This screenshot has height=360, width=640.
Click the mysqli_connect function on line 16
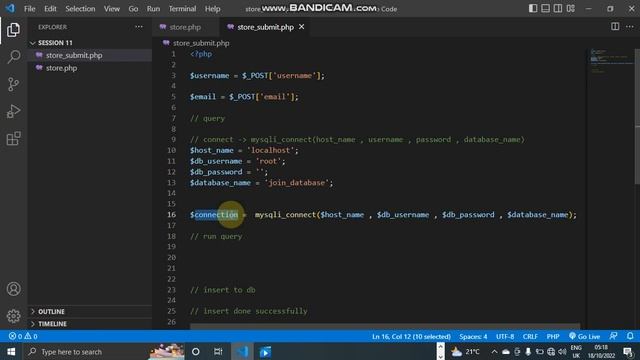285,215
